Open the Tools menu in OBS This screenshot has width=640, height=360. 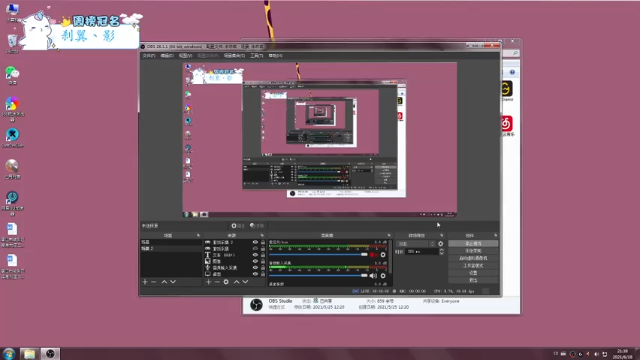[256, 56]
